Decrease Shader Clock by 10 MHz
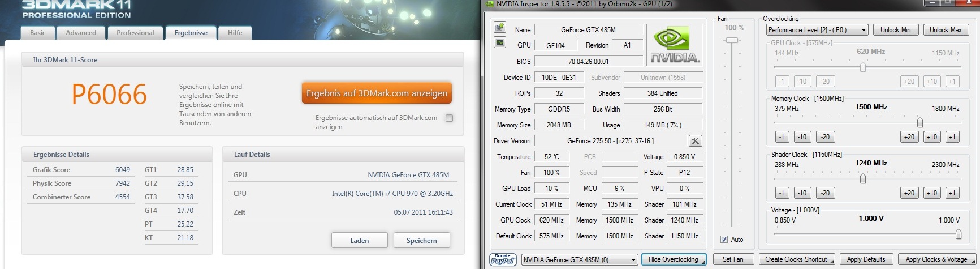Image resolution: width=980 pixels, height=269 pixels. 802,193
